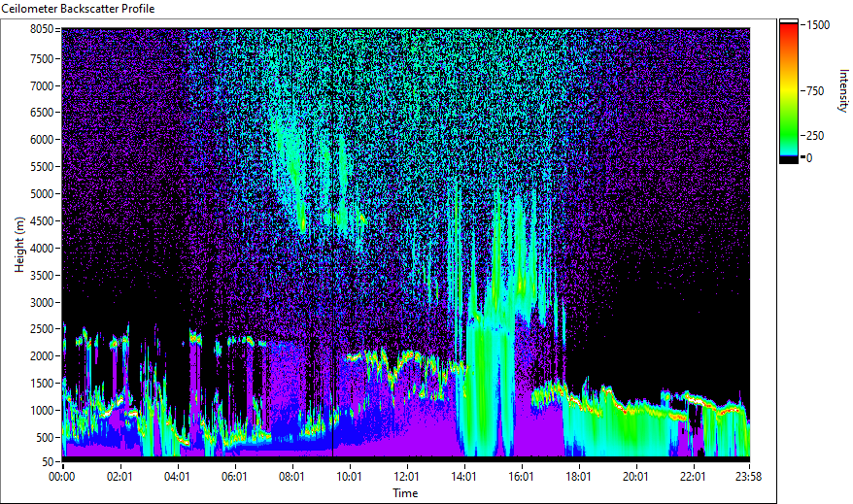Click the 16:01 time axis label
The width and height of the screenshot is (853, 504).
(521, 477)
